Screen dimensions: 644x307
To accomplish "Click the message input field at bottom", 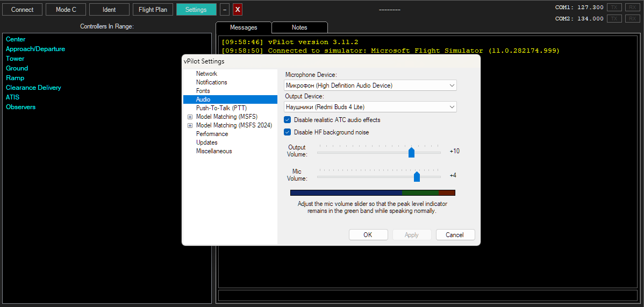I will click(x=427, y=295).
